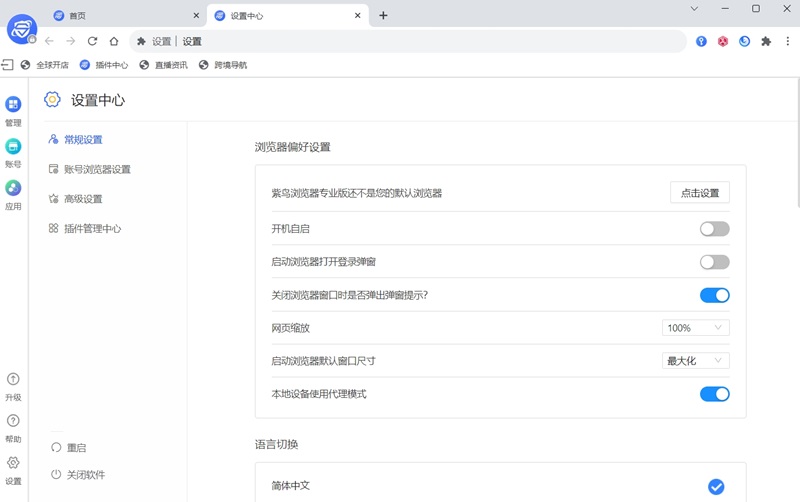Open the 网页缩放 100% dropdown
Screen dimensions: 800x502
pyautogui.click(x=695, y=328)
